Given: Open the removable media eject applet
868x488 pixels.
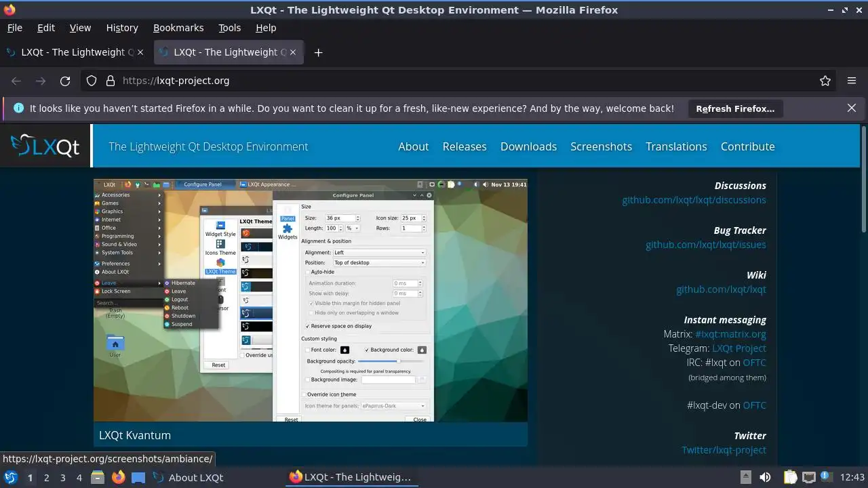Looking at the screenshot, I should click(745, 476).
